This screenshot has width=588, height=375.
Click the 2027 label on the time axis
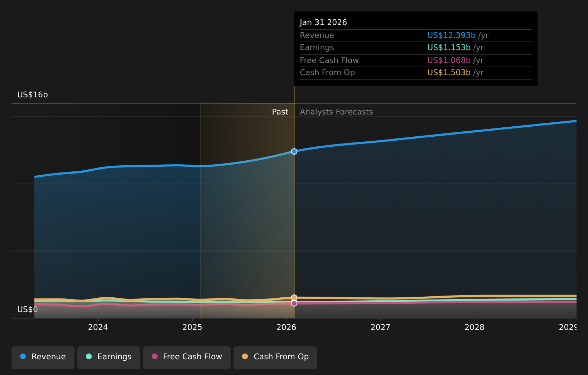[x=381, y=327]
